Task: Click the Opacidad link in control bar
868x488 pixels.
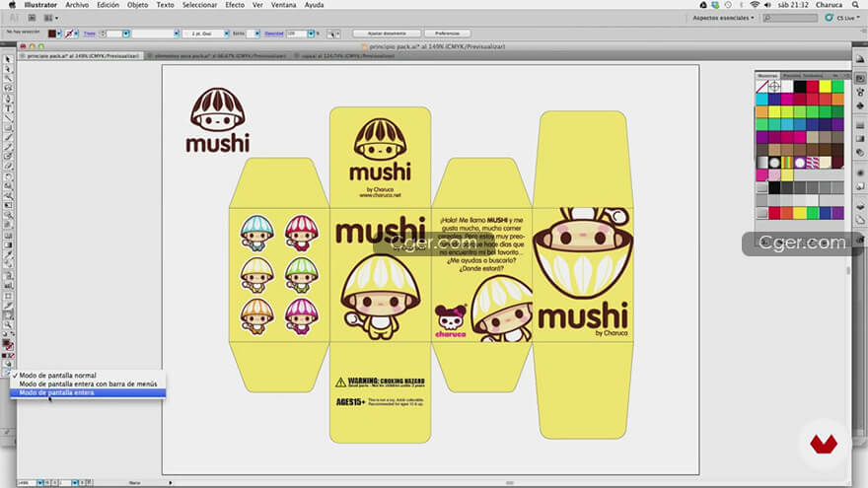Action: [274, 34]
